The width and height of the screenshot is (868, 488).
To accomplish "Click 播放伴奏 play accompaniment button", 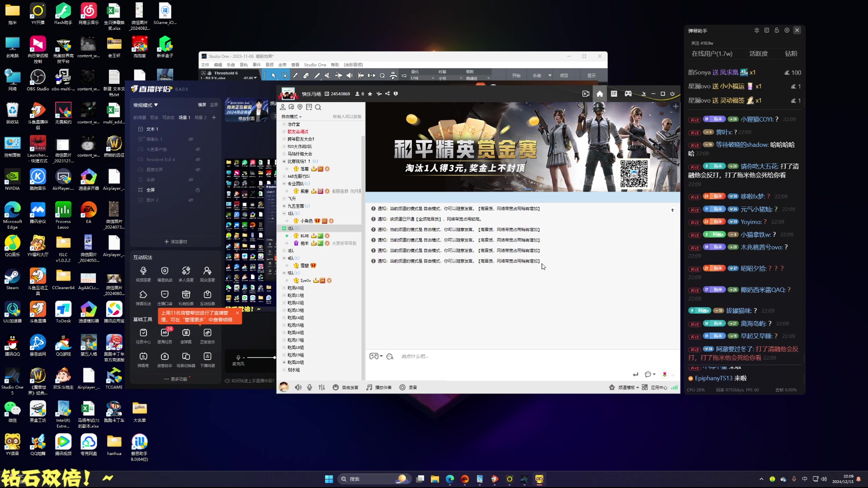I will click(379, 387).
